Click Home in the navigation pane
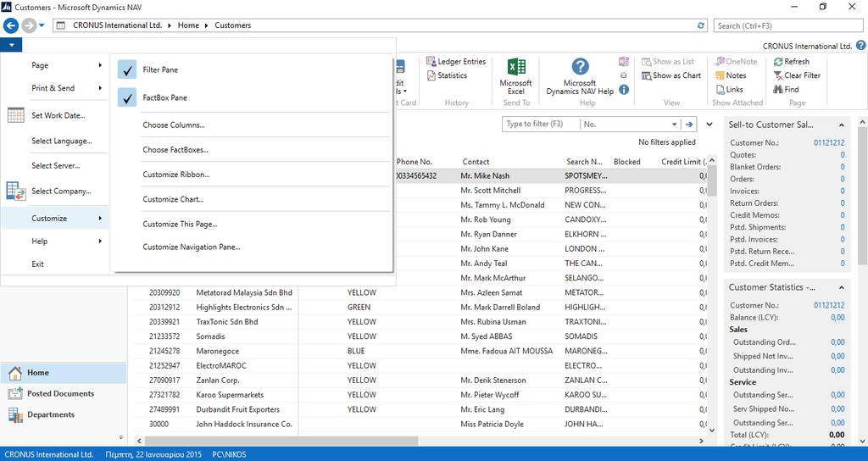The image size is (868, 461). (x=63, y=373)
